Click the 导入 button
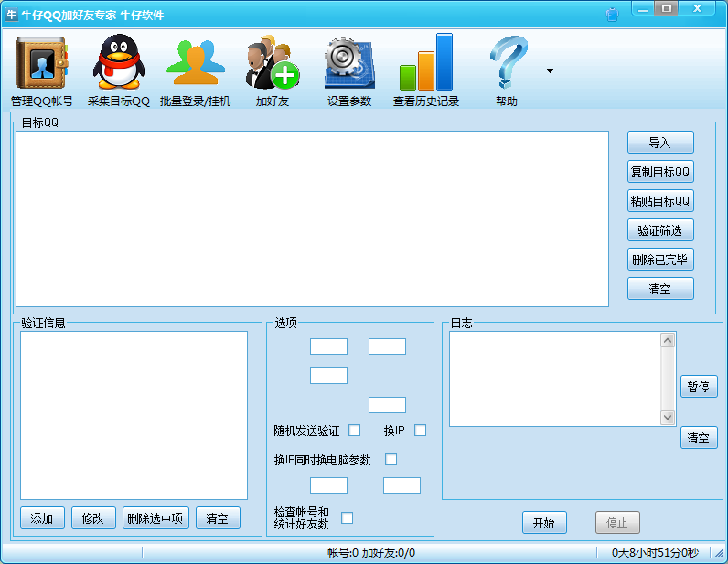 click(x=660, y=142)
